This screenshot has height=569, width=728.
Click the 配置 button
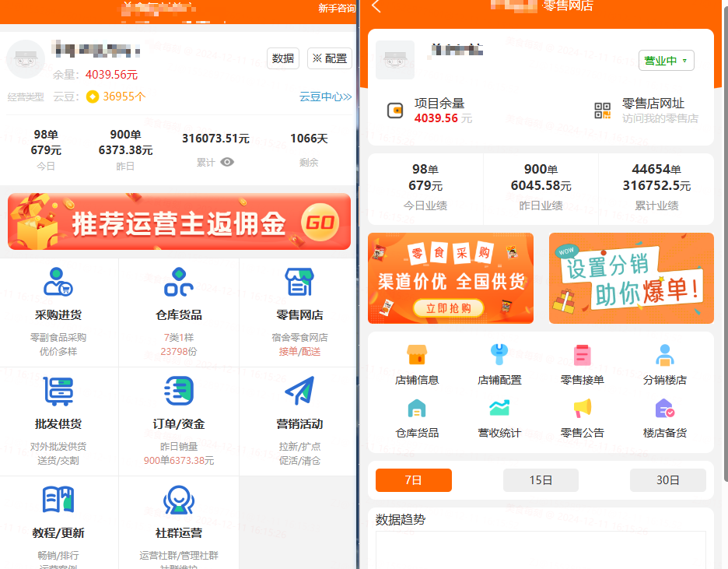click(x=330, y=58)
